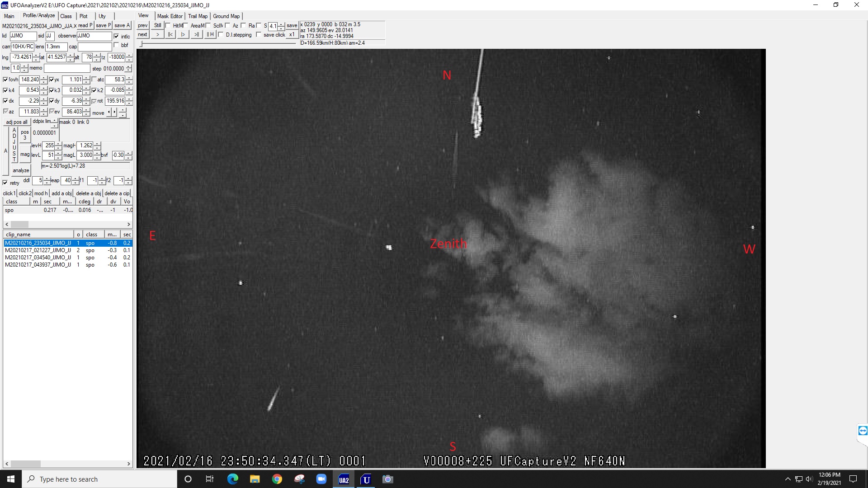The height and width of the screenshot is (488, 868).
Task: Open Zoom from the taskbar
Action: pyautogui.click(x=321, y=479)
